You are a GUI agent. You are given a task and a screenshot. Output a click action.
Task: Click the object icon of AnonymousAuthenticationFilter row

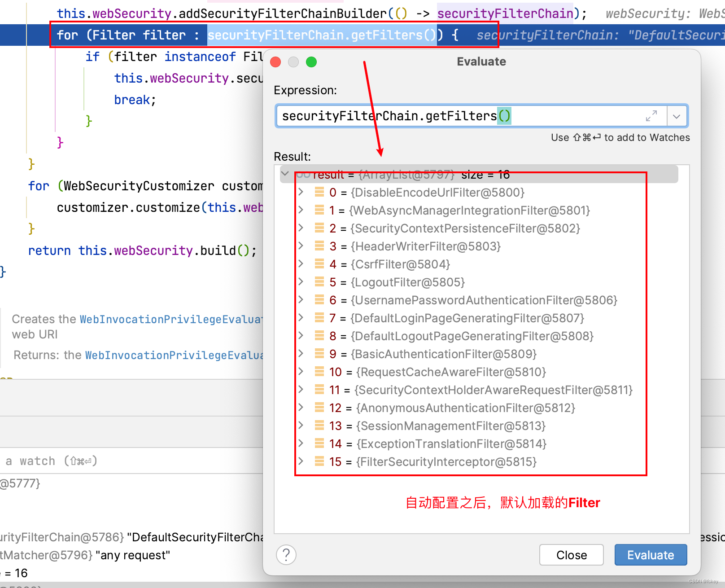coord(319,408)
